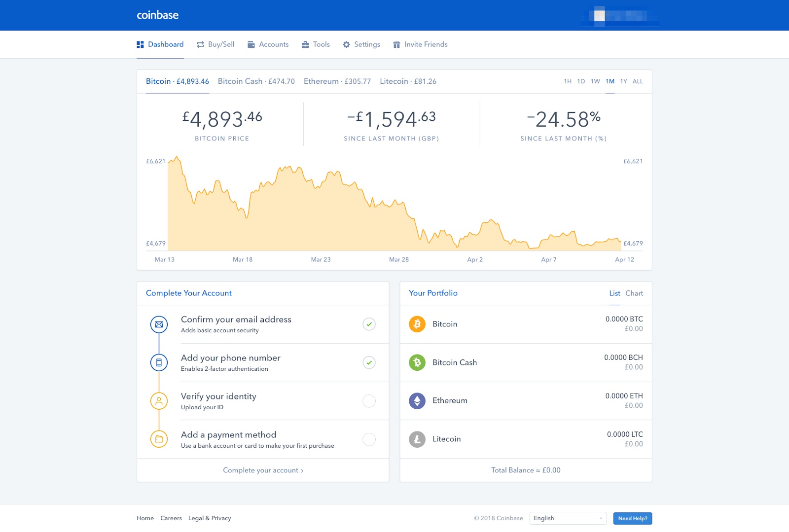
Task: Open the Dashboard menu item
Action: [160, 44]
